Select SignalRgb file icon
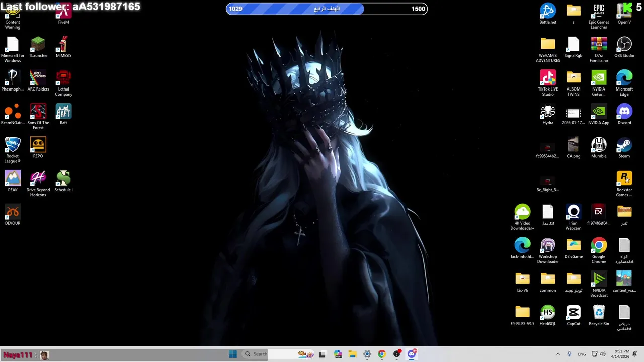Screen dimensions: 644x362 [573, 48]
